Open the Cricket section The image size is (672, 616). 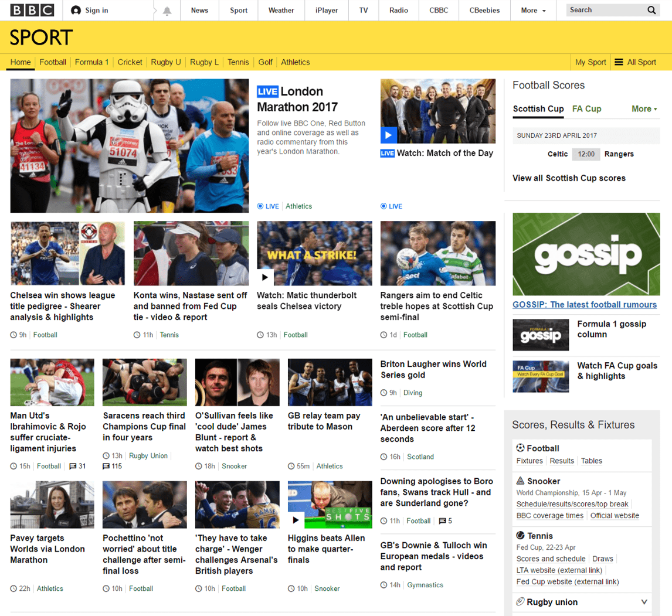[x=130, y=62]
